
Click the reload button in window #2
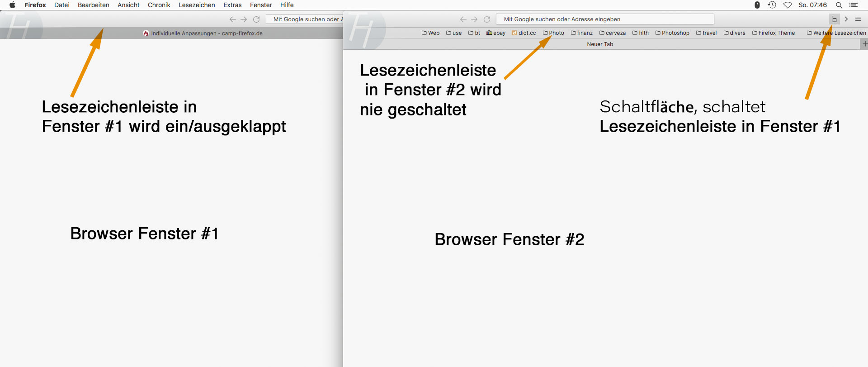487,19
